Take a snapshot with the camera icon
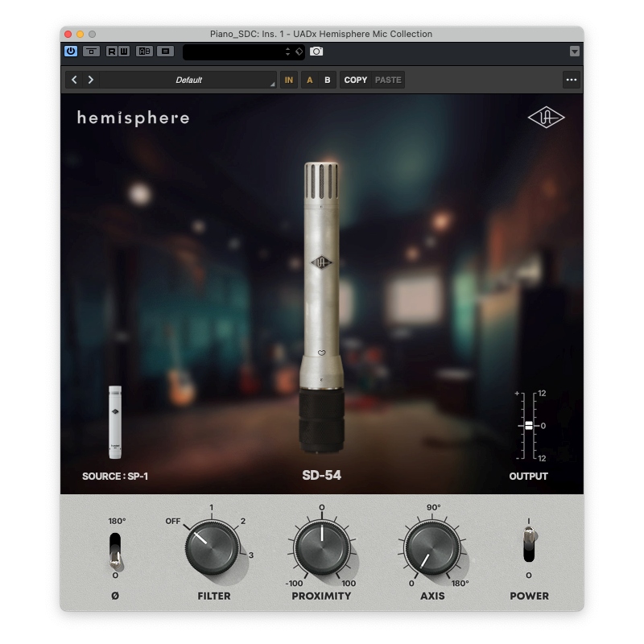 click(316, 52)
